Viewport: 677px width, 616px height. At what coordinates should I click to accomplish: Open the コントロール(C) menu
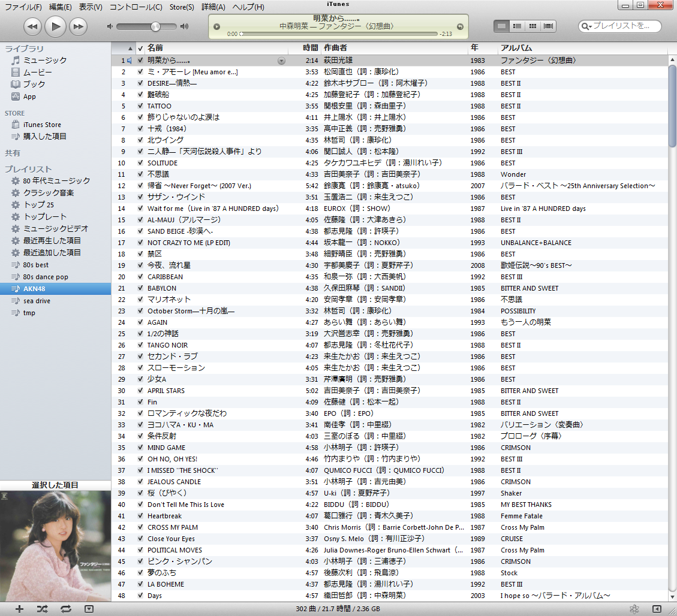pos(136,7)
